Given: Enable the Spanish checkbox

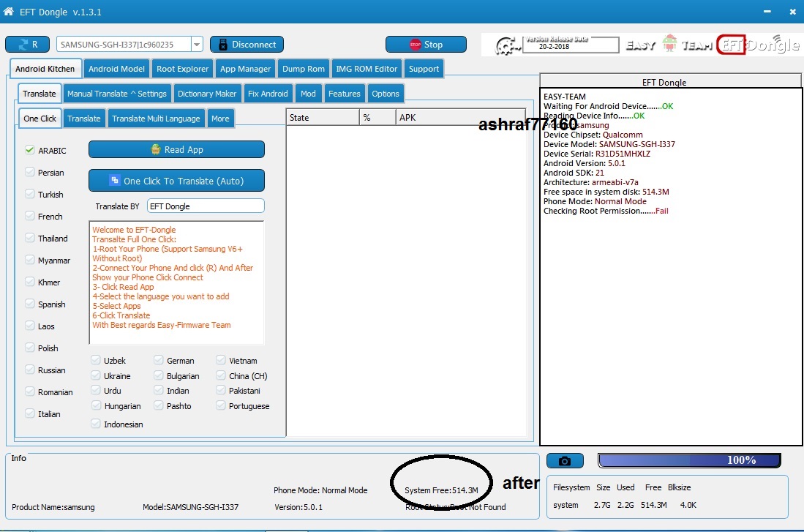Looking at the screenshot, I should point(30,304).
